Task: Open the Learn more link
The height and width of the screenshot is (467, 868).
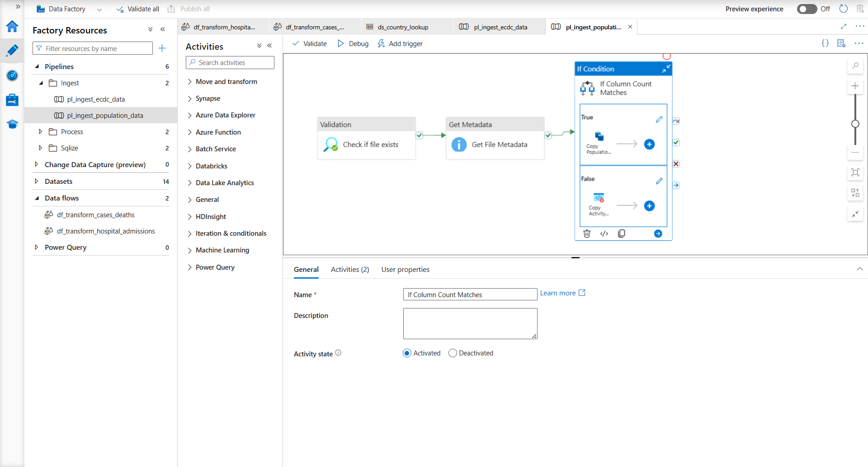Action: pyautogui.click(x=562, y=293)
